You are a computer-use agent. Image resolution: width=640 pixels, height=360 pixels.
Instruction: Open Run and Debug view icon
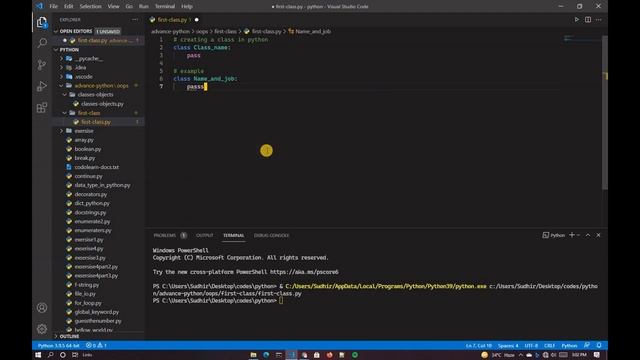(x=42, y=86)
